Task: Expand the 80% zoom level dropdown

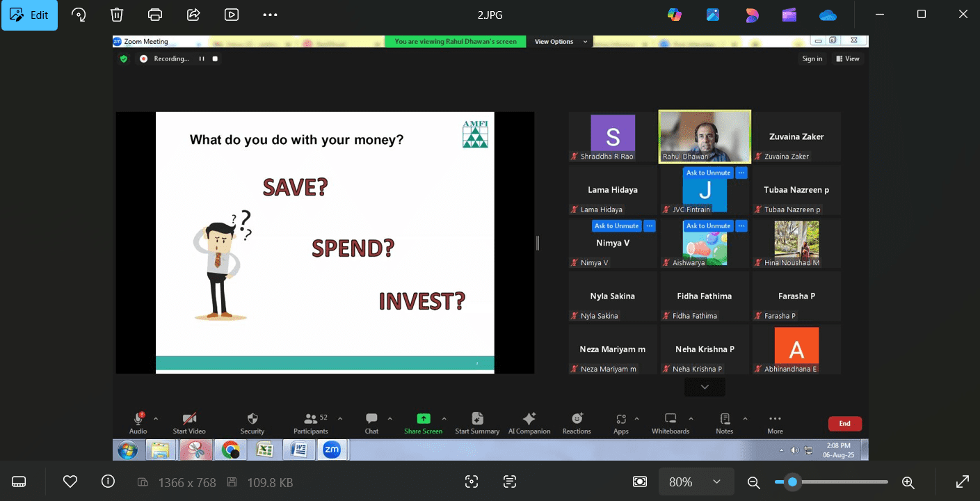Action: [716, 482]
